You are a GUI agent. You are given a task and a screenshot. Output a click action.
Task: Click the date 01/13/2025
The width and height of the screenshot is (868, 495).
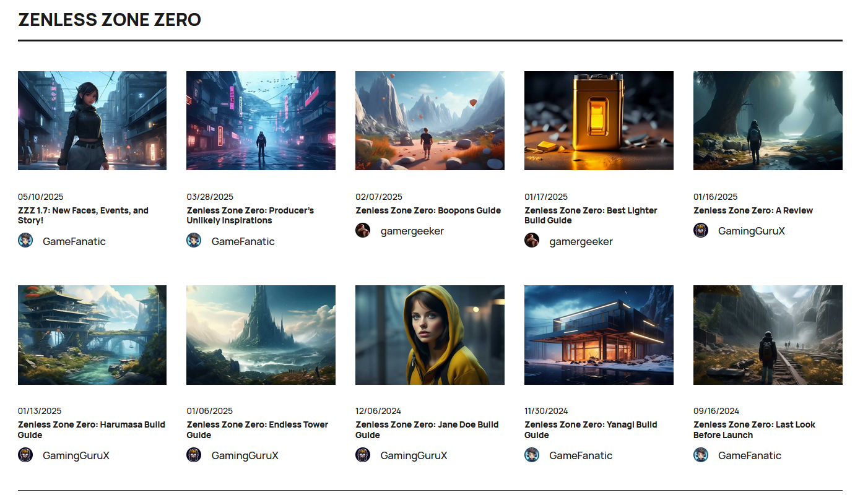40,411
